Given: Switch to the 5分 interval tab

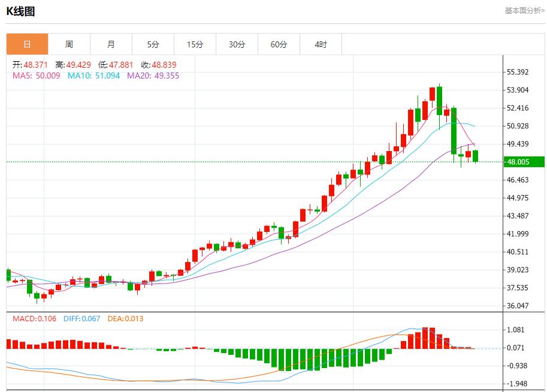Looking at the screenshot, I should point(153,44).
